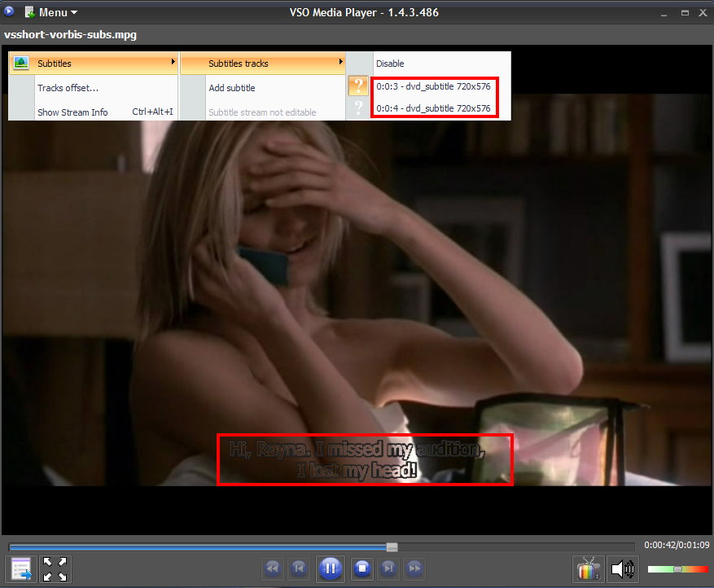Skip to previous track

click(x=299, y=568)
